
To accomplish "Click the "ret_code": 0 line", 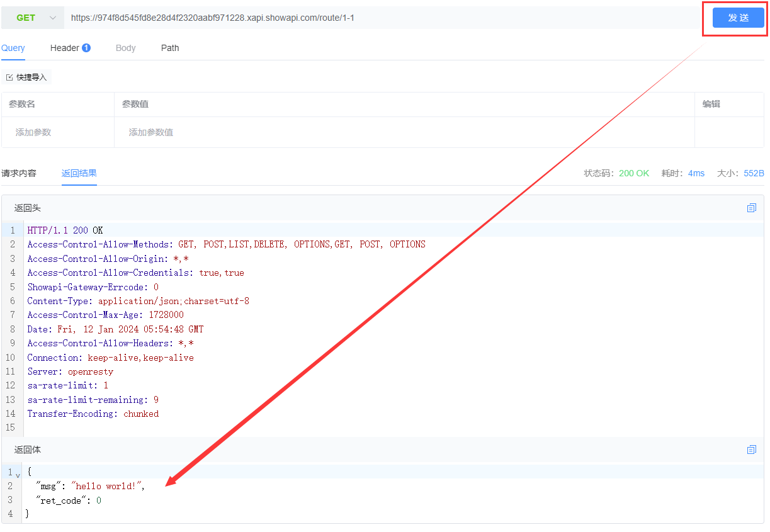I will point(69,501).
